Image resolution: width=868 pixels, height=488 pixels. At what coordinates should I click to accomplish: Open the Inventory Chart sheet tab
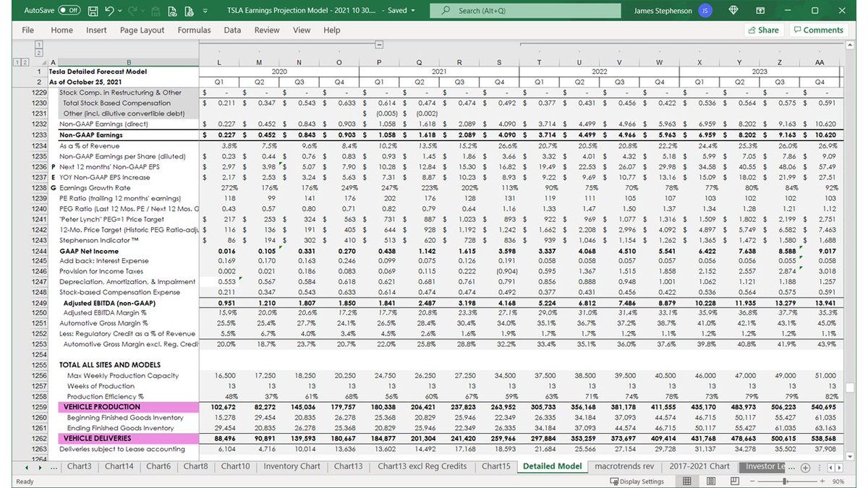point(292,466)
